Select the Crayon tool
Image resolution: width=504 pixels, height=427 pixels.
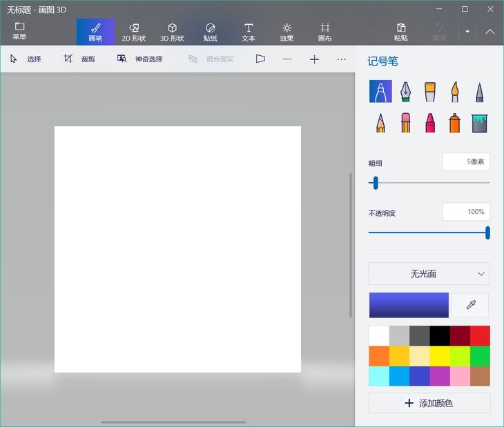[430, 123]
